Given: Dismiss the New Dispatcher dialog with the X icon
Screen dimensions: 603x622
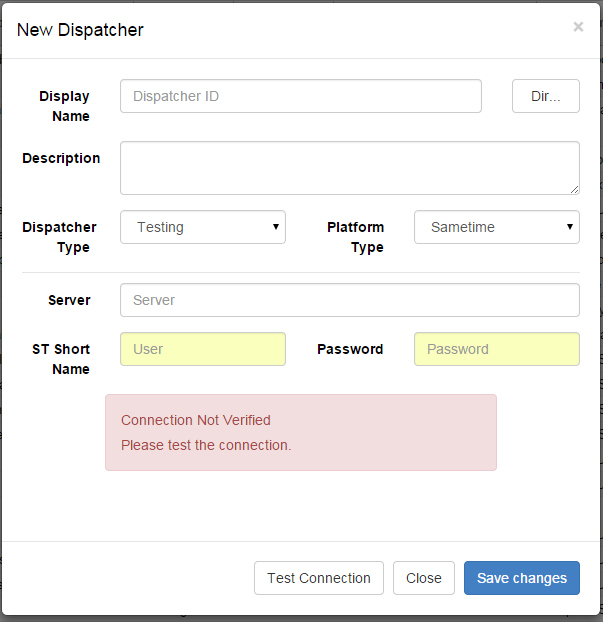Looking at the screenshot, I should (x=578, y=27).
